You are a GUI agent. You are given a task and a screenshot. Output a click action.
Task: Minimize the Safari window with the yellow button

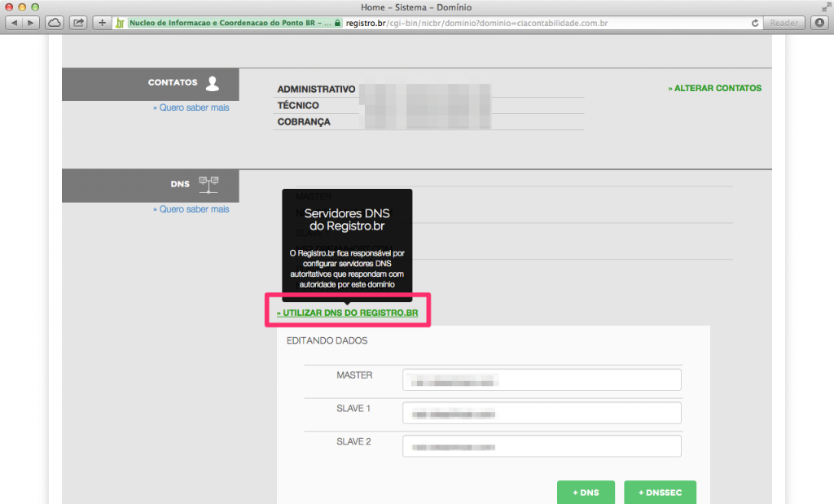(22, 7)
